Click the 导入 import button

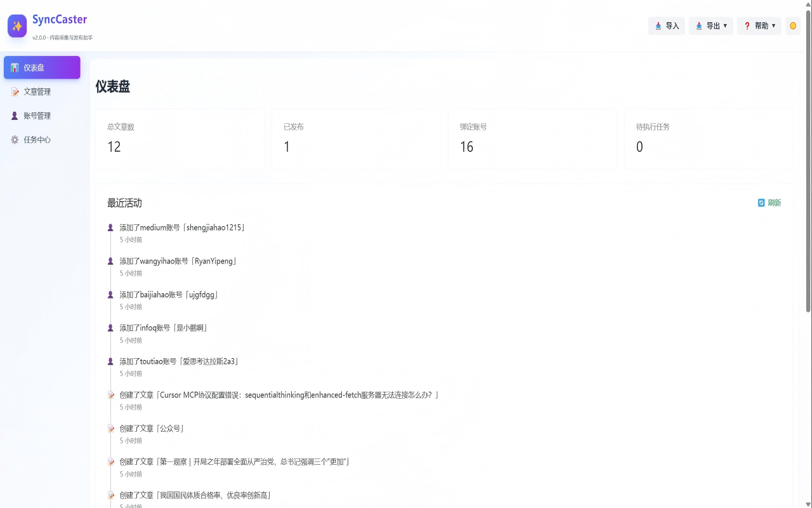click(x=667, y=26)
